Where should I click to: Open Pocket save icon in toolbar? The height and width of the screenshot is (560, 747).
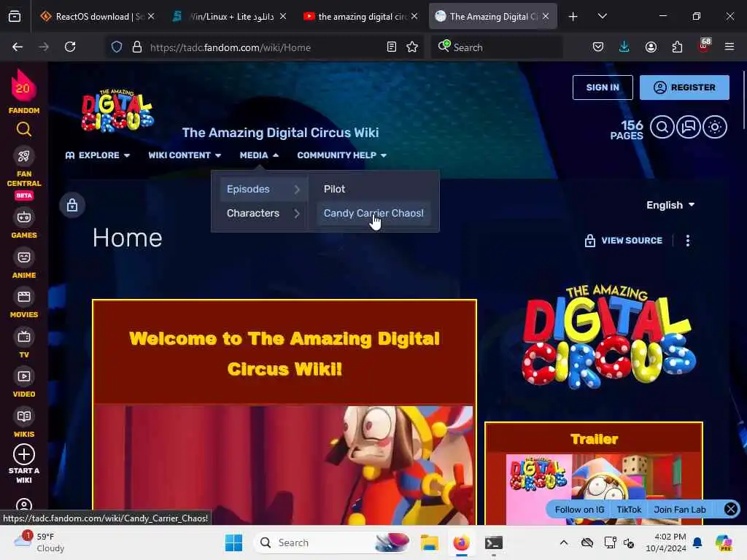pos(598,47)
